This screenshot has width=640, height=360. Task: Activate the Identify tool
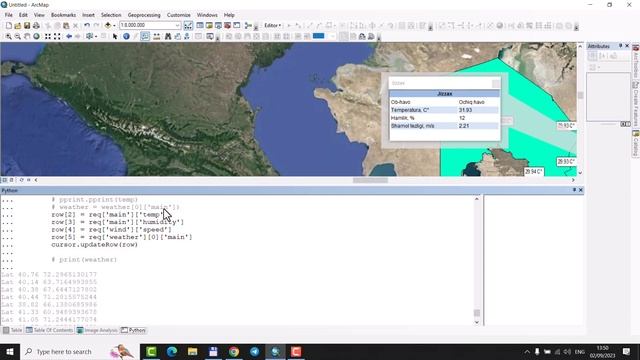tap(126, 37)
